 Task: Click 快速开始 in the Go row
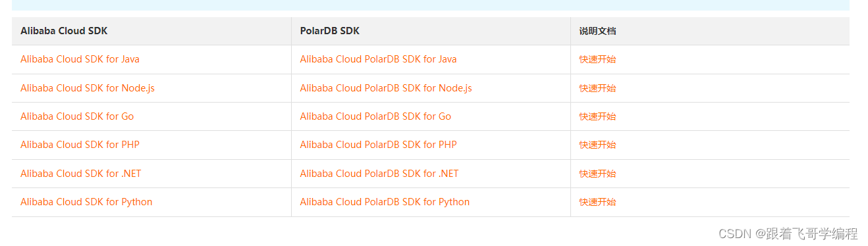[x=597, y=116]
